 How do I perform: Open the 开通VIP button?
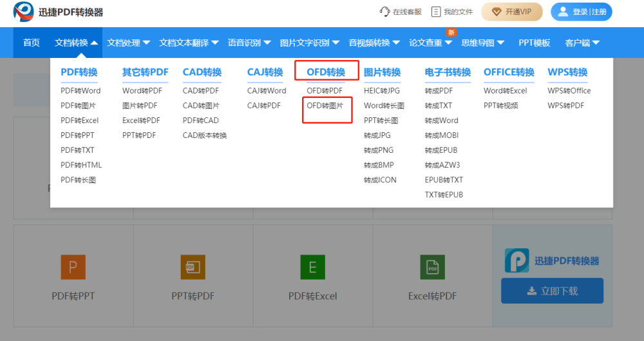coord(512,12)
